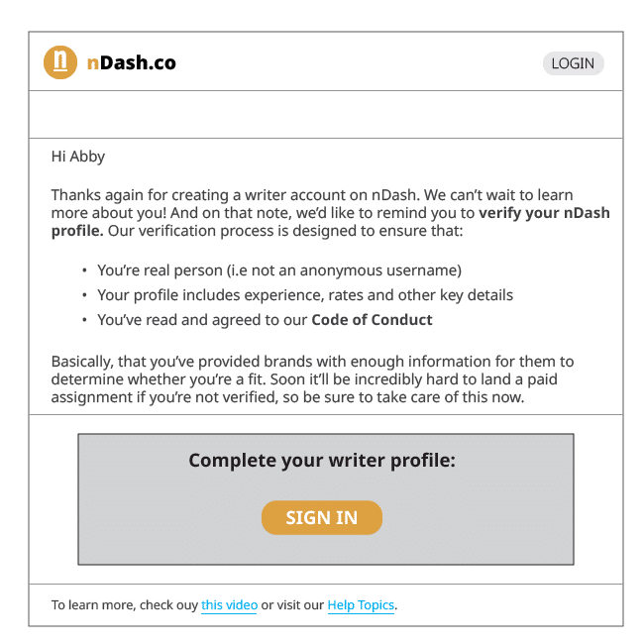Click the "Hi Abby" greeting
The width and height of the screenshot is (644, 644).
(x=77, y=157)
